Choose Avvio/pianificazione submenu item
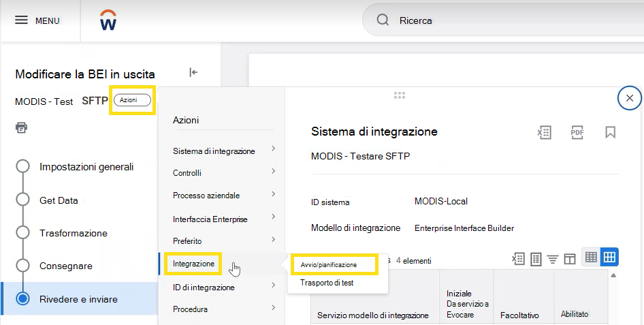The image size is (644, 325). (329, 265)
